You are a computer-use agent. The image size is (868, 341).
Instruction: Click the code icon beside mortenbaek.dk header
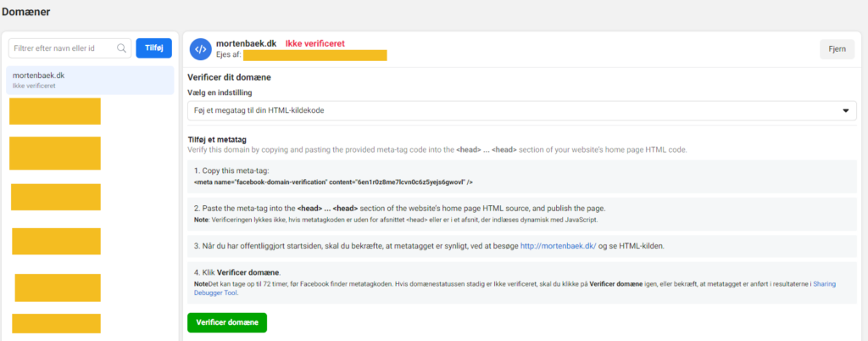click(x=200, y=48)
